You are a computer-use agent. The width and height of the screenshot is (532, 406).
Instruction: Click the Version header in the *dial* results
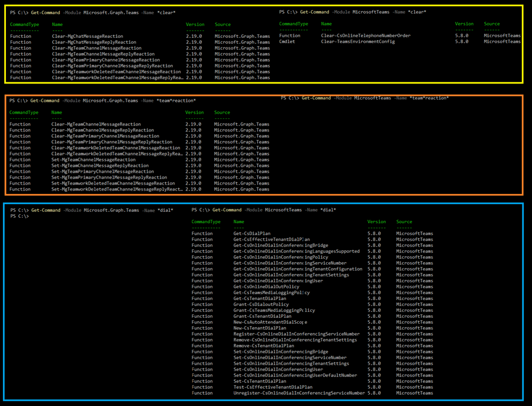[x=376, y=222]
